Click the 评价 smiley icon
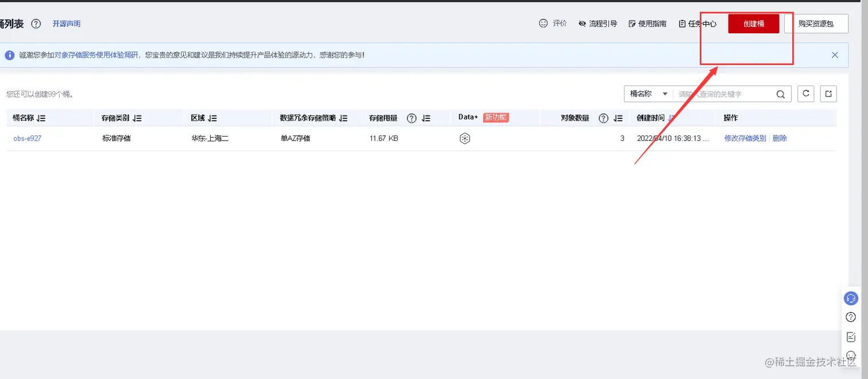This screenshot has height=379, width=868. pyautogui.click(x=544, y=23)
